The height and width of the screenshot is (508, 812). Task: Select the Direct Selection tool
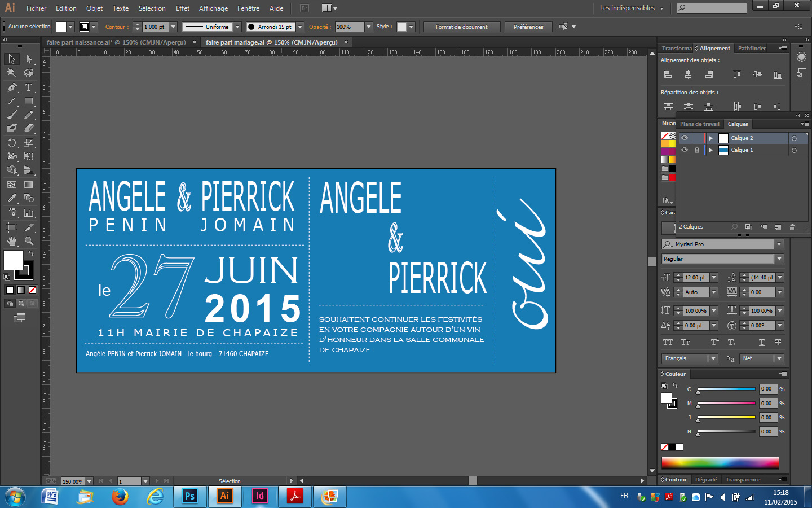tap(29, 59)
